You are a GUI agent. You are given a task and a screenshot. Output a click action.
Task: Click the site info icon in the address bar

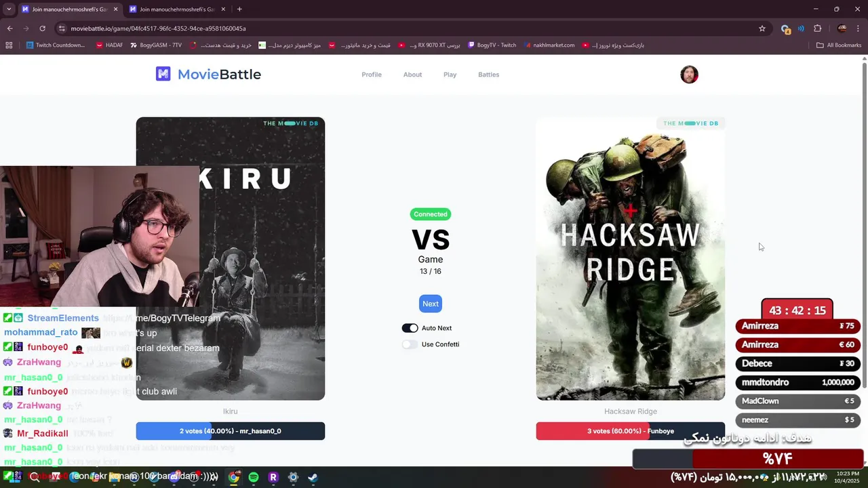tap(62, 28)
